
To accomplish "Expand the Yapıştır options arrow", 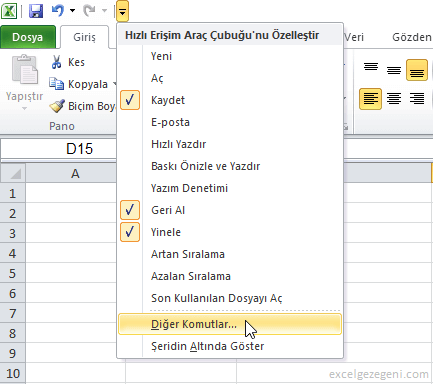I will click(24, 108).
